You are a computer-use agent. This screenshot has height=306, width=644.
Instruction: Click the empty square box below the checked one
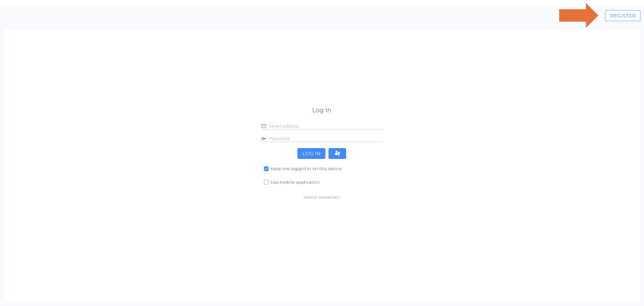point(266,182)
